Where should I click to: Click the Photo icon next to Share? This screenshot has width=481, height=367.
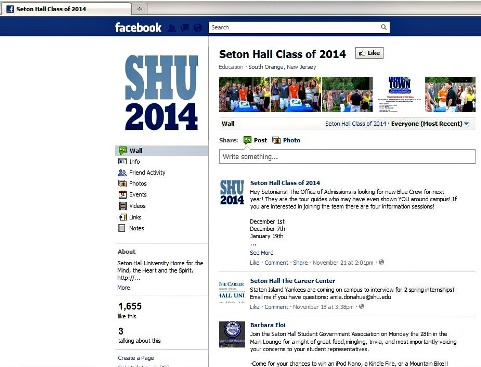[x=276, y=140]
